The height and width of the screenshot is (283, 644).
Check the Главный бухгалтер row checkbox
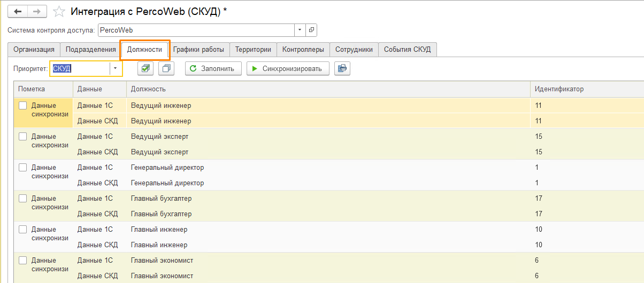coord(23,199)
